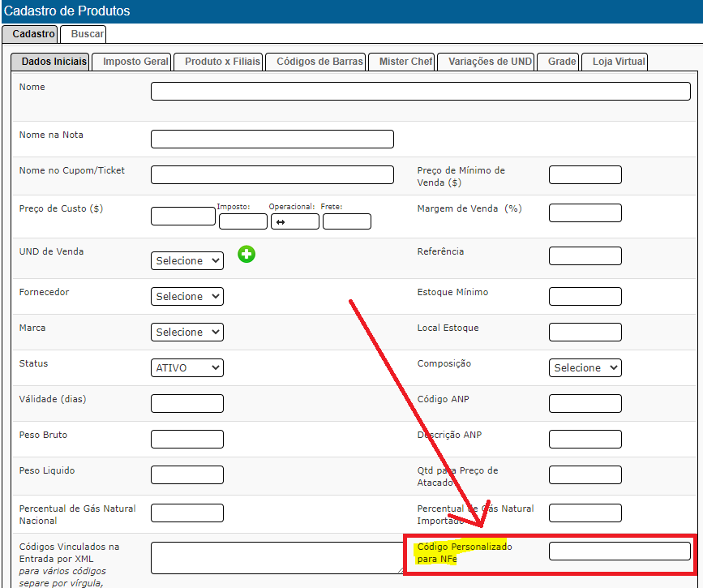Open the Grade tab

pos(562,62)
